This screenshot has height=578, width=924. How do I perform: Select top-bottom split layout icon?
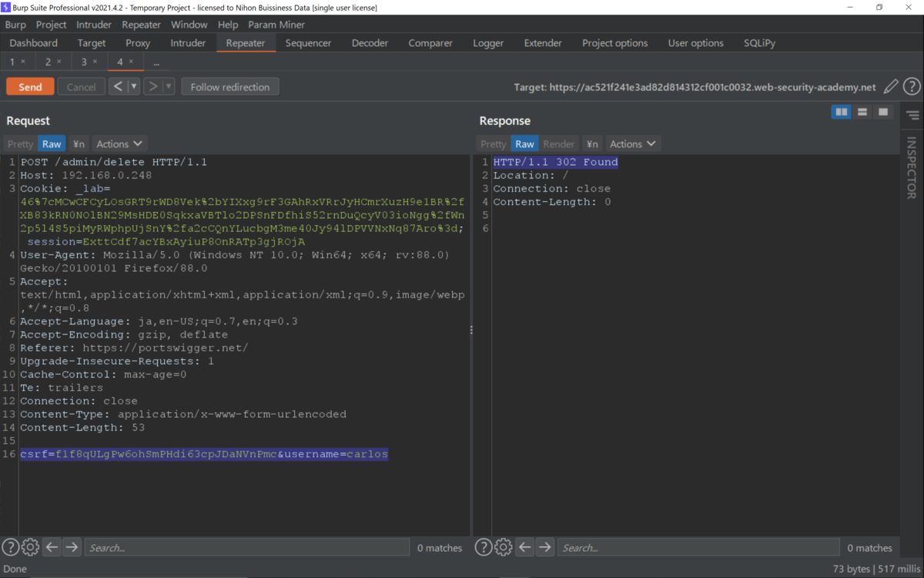point(862,113)
